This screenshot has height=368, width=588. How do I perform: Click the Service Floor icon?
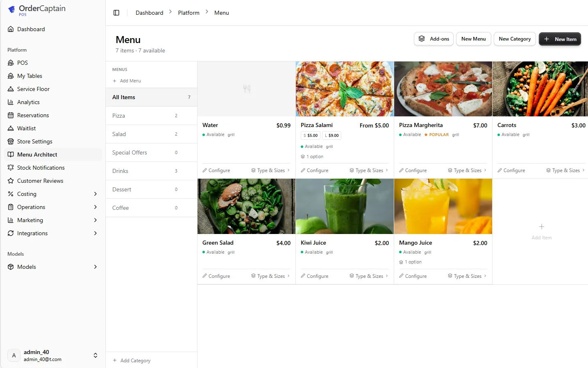point(11,89)
